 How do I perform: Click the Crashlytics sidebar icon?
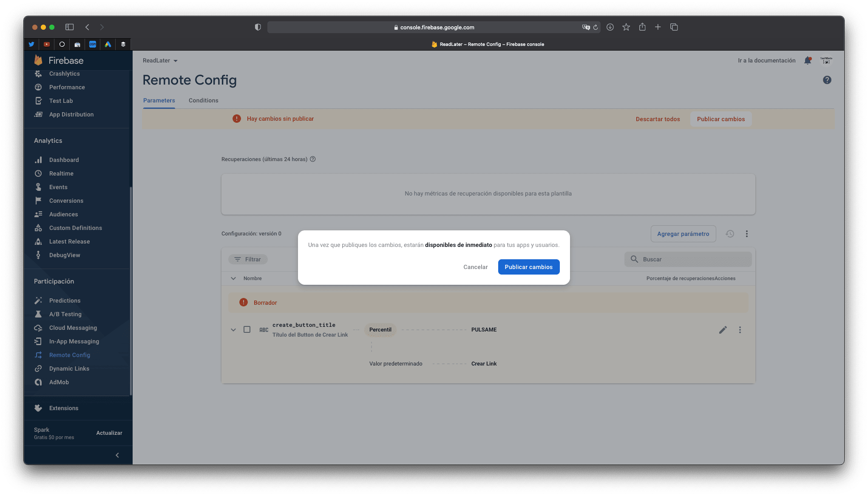(x=38, y=74)
